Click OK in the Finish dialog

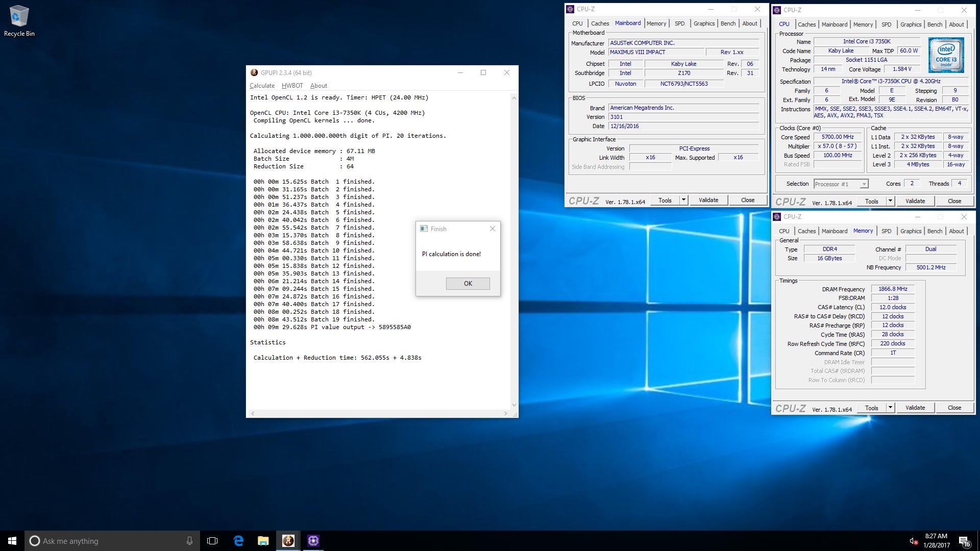(468, 284)
